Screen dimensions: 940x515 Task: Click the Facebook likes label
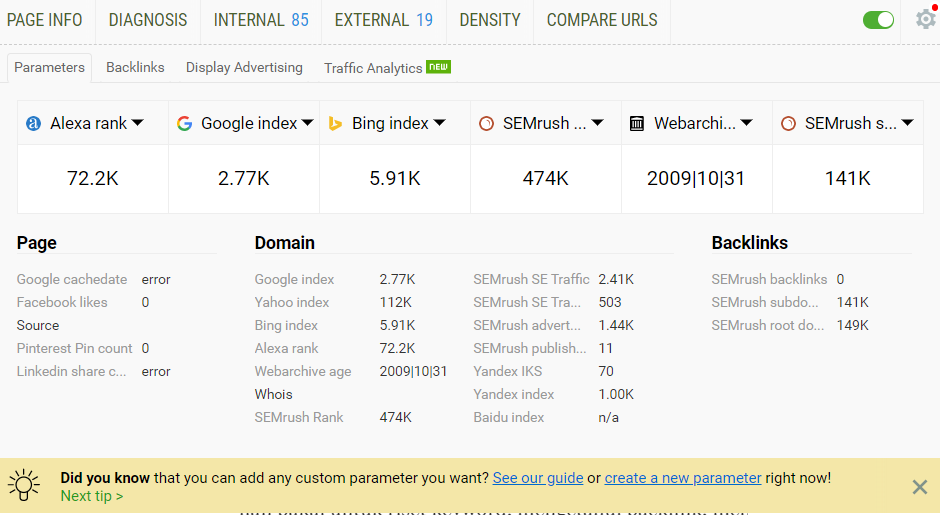(62, 302)
